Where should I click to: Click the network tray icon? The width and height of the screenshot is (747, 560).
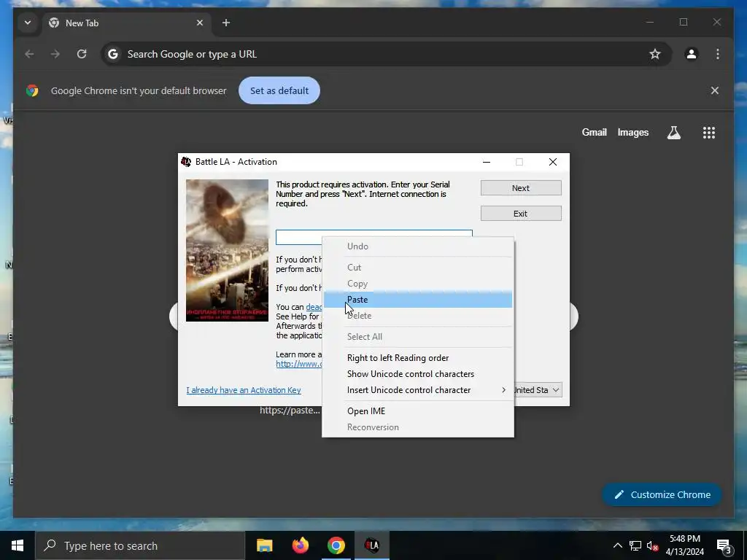pyautogui.click(x=635, y=545)
